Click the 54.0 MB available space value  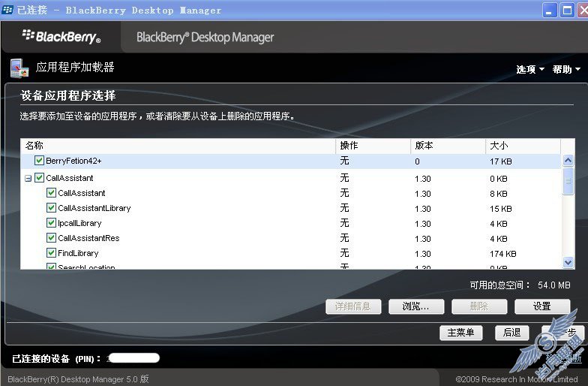553,285
